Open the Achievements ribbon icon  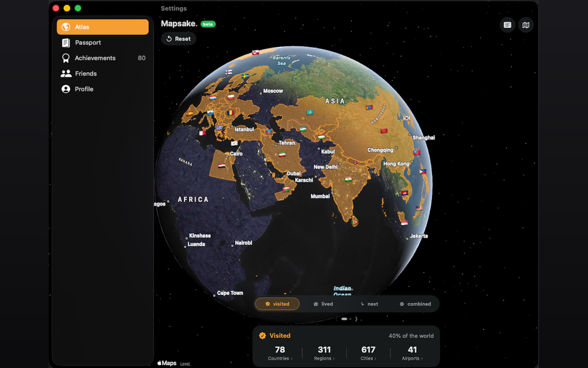click(x=66, y=58)
